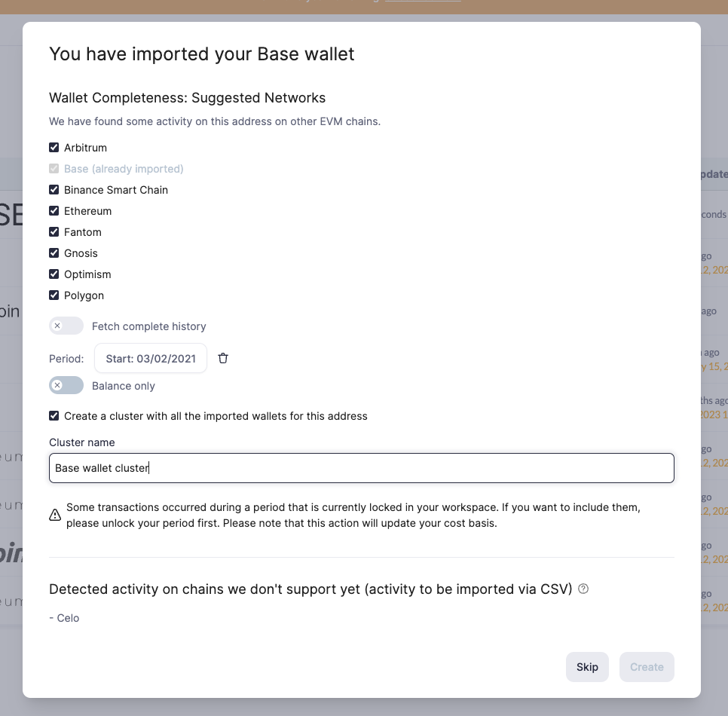This screenshot has height=716, width=728.
Task: Delete the period start date using trash icon
Action: [x=223, y=358]
